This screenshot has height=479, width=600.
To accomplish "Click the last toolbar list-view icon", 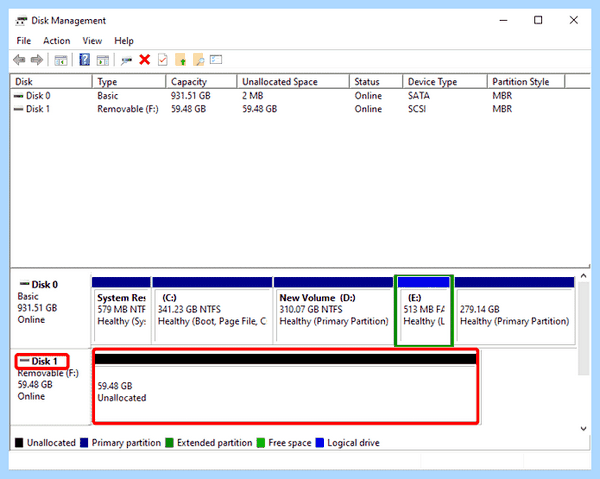I will [x=216, y=60].
